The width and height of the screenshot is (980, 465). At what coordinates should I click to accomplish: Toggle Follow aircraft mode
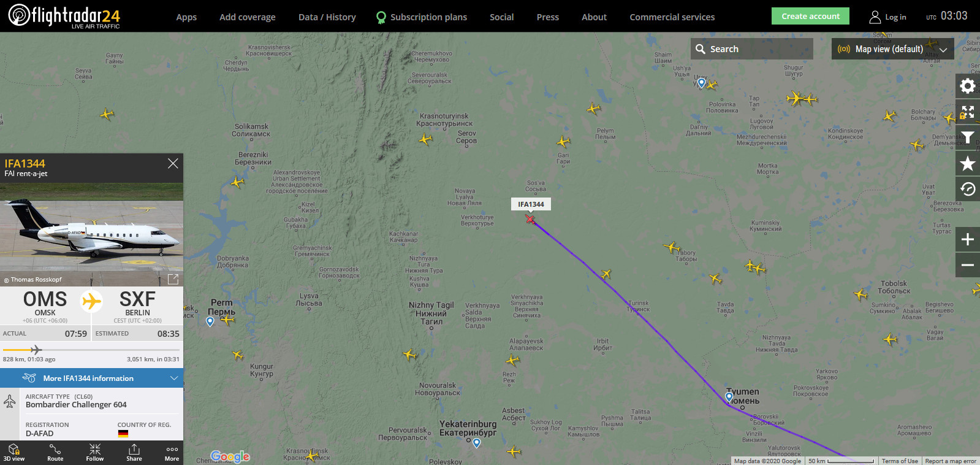(x=95, y=453)
